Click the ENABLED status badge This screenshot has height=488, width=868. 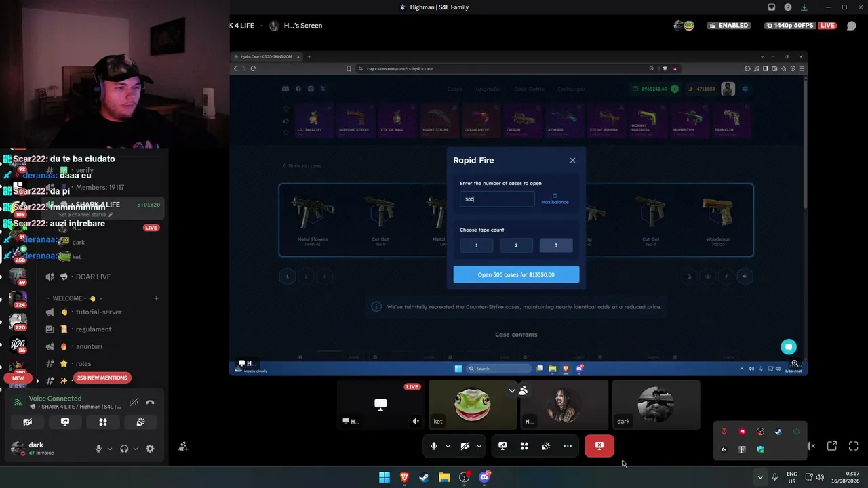tap(729, 26)
